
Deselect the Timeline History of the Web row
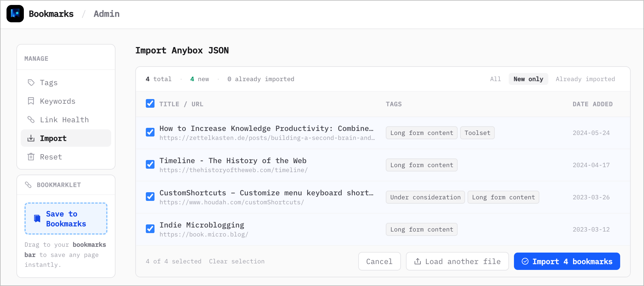(150, 164)
